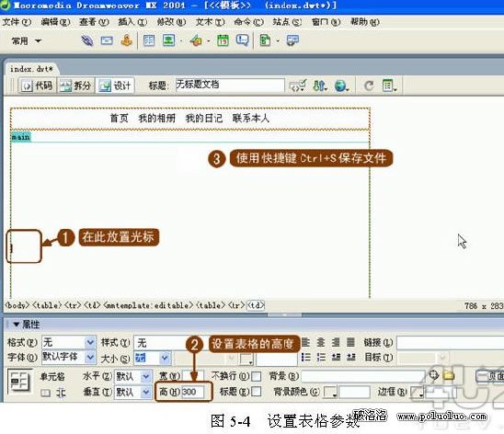Click the Date calendar icon
Image resolution: width=504 pixels, height=434 pixels.
[223, 40]
